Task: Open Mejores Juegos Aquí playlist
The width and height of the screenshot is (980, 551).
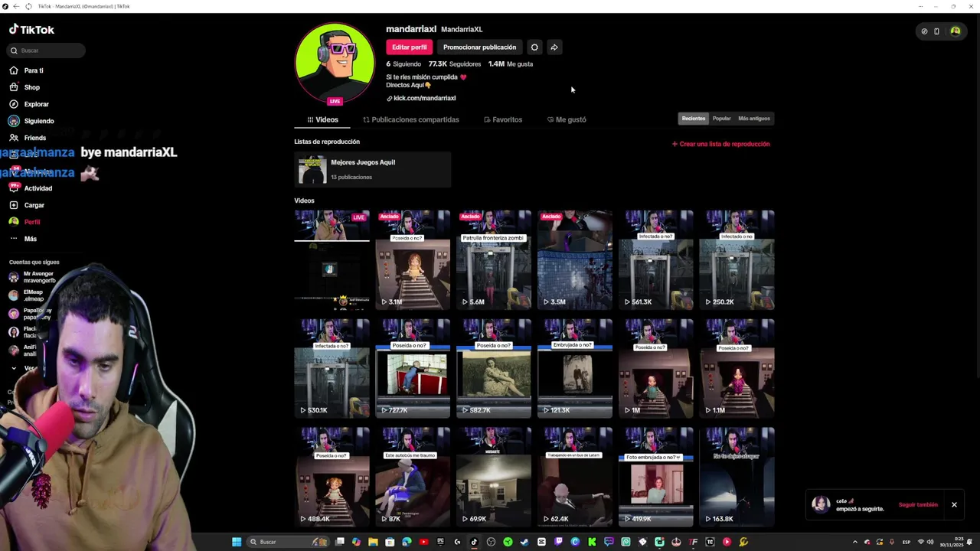Action: pos(373,169)
